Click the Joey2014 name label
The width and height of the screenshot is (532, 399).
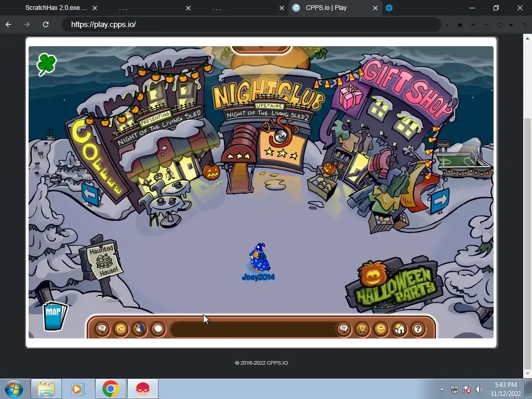[x=258, y=277]
